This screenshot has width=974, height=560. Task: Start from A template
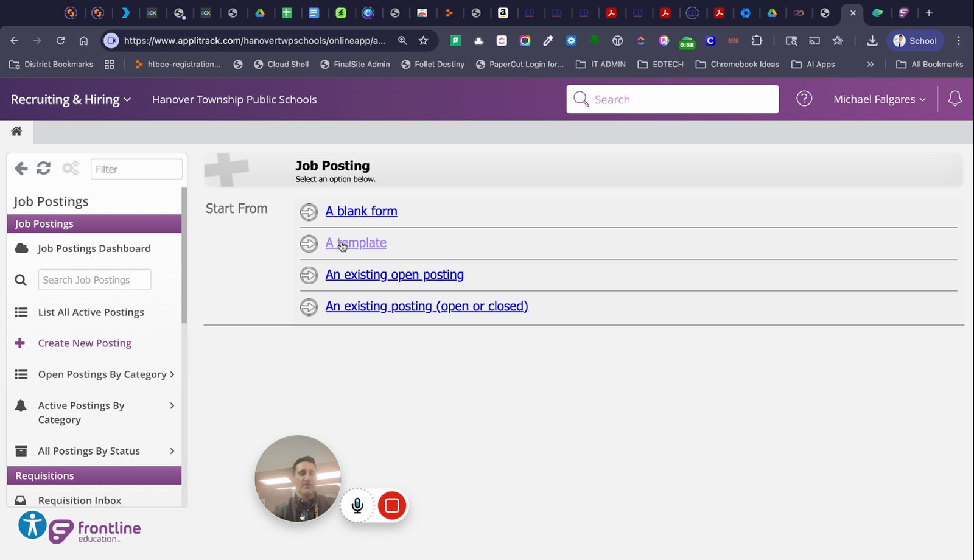click(x=356, y=243)
